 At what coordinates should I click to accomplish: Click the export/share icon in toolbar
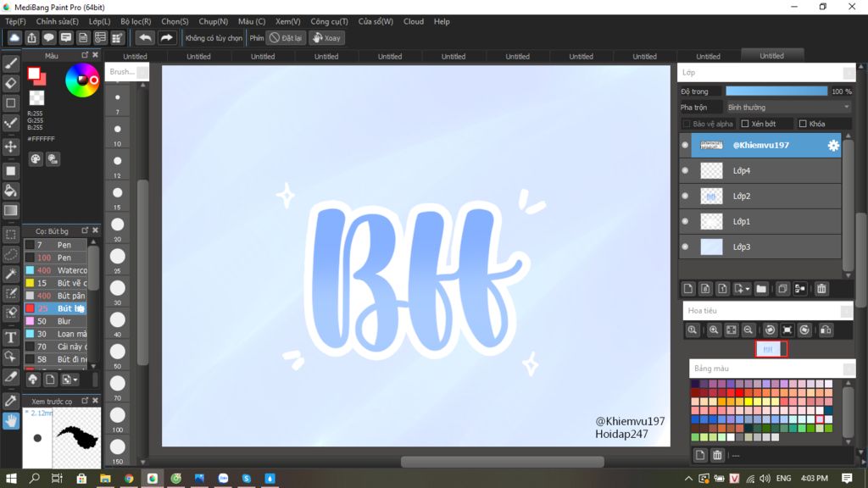point(31,37)
